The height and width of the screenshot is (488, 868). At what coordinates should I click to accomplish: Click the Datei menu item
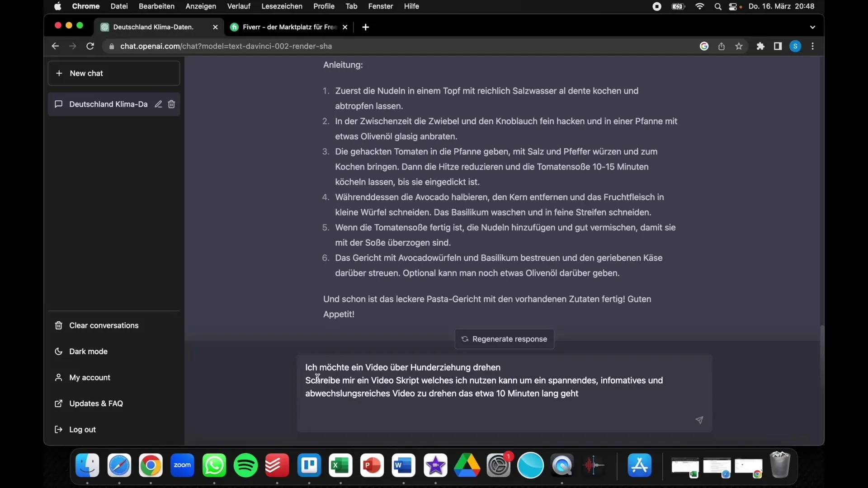[x=118, y=6]
